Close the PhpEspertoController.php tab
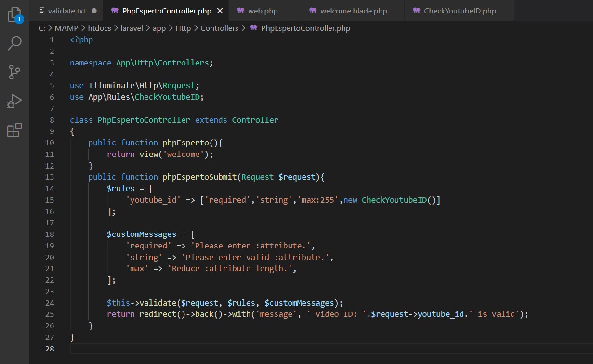The height and width of the screenshot is (364, 593). click(x=219, y=11)
